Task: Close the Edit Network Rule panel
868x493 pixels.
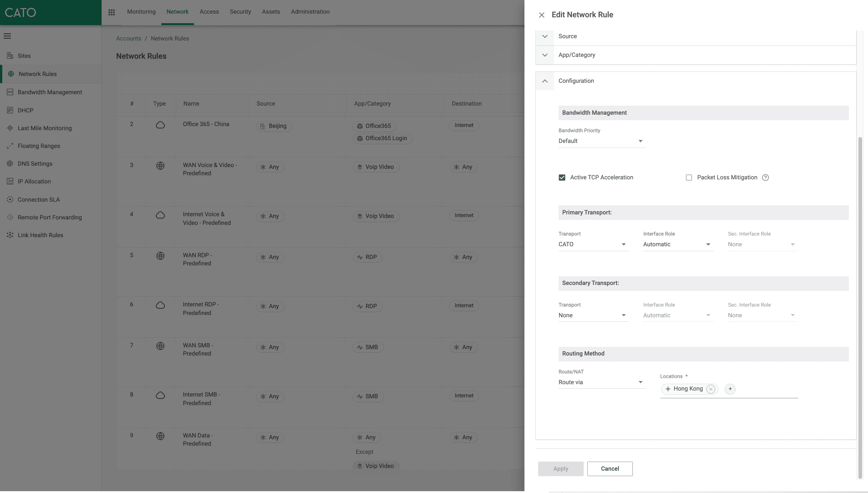Action: click(x=542, y=15)
